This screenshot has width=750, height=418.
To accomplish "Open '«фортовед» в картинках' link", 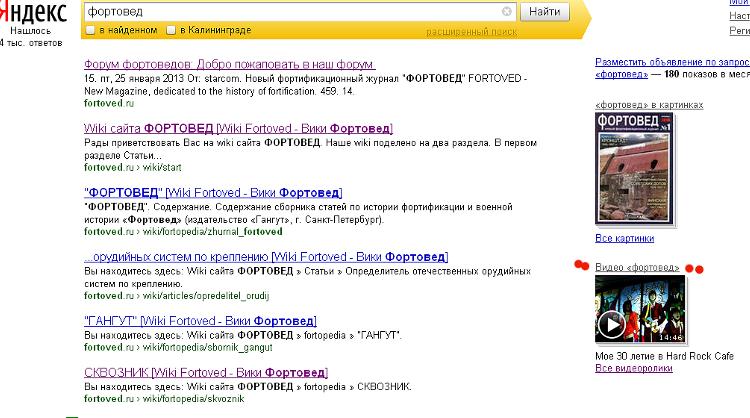I will point(649,105).
